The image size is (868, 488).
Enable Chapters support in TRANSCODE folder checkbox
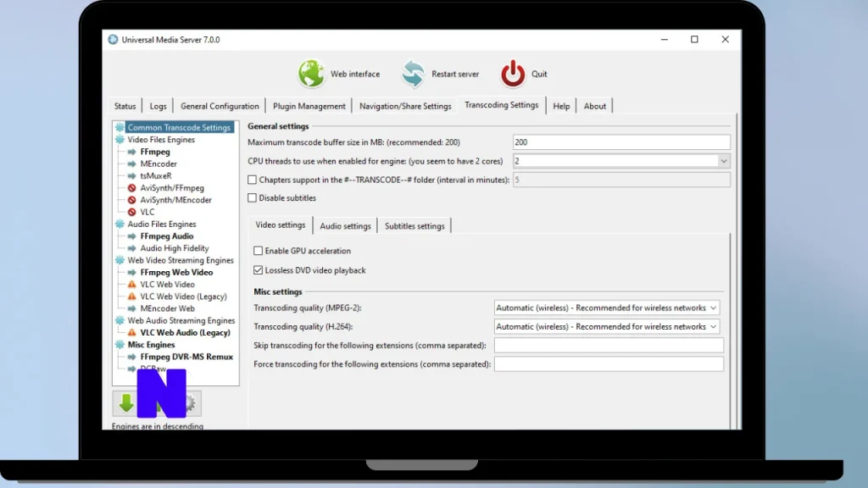tap(252, 180)
